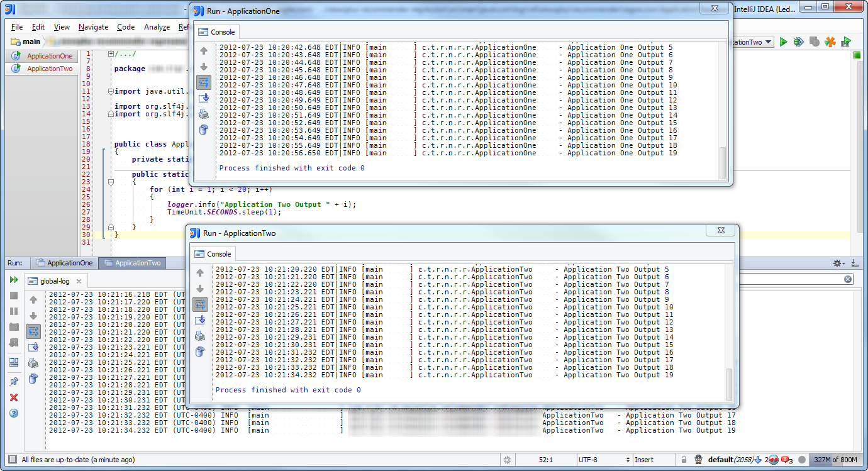Pin the Run tab with pushpin icon
The width and height of the screenshot is (868, 471).
(x=14, y=381)
